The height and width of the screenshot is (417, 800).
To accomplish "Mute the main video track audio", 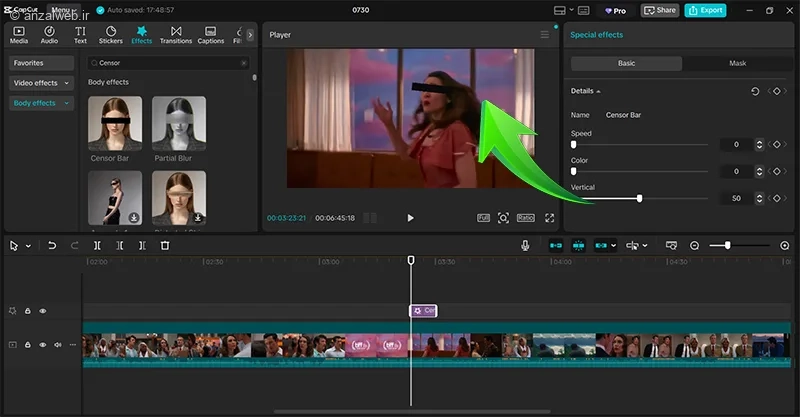I will 57,345.
